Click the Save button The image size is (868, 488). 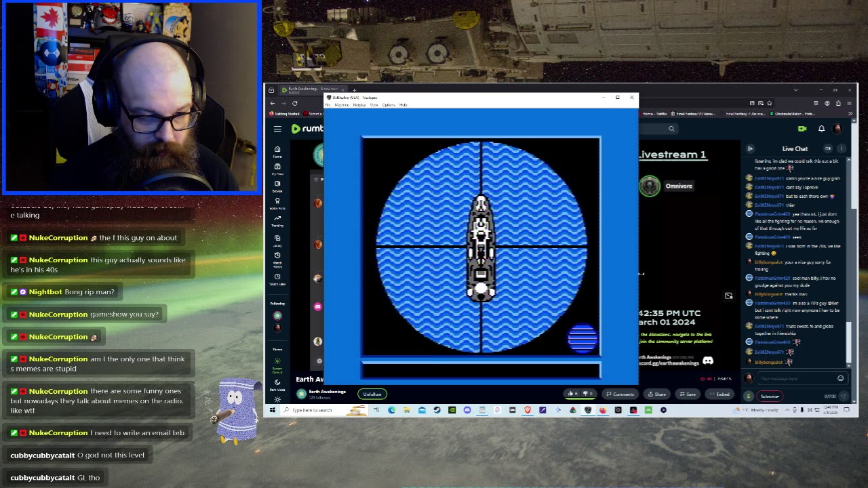[687, 394]
